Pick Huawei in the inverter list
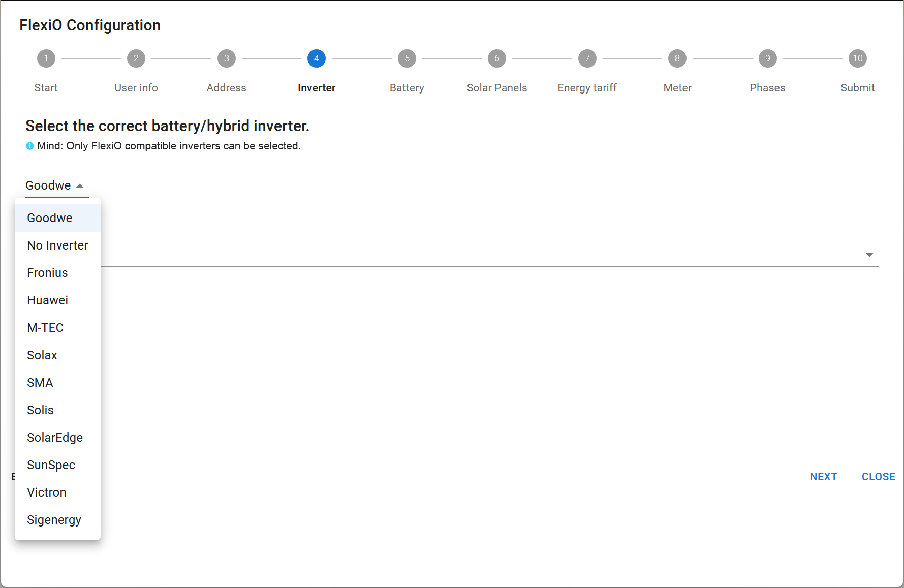This screenshot has height=588, width=904. click(x=47, y=300)
